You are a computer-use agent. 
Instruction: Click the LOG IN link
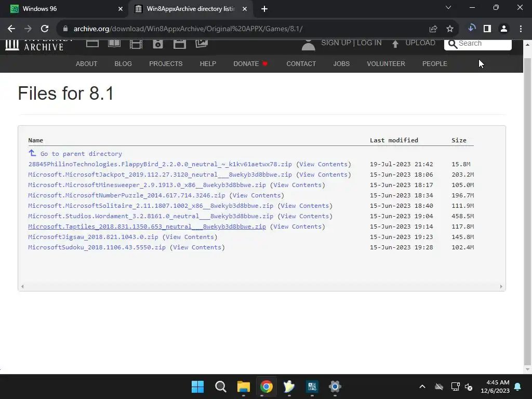pyautogui.click(x=369, y=43)
